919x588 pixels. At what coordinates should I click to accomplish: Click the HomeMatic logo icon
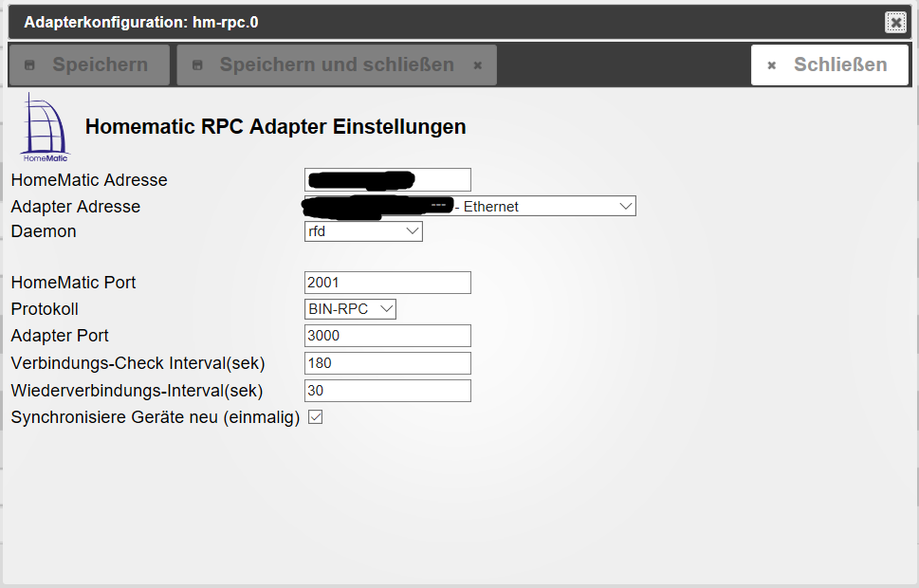[x=46, y=127]
